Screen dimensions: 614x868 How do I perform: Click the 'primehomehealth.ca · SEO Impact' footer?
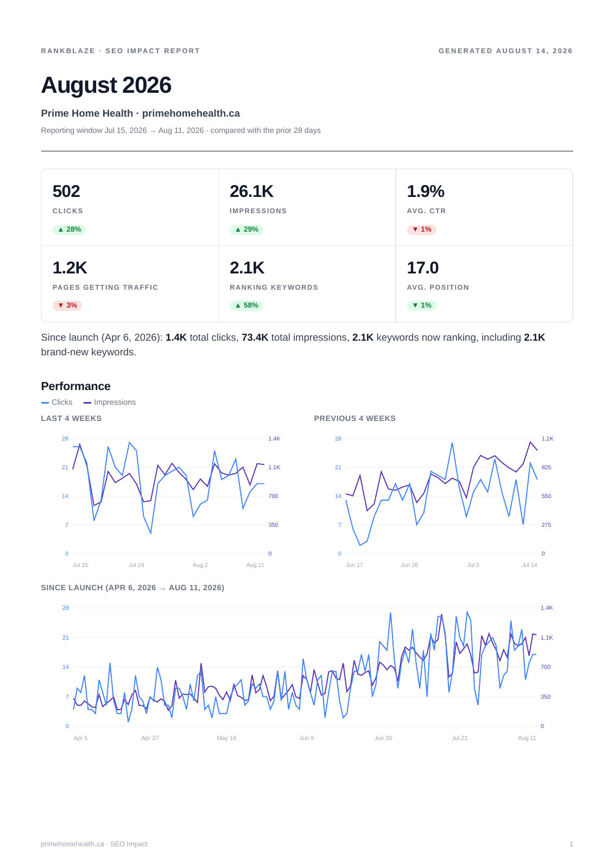click(94, 844)
